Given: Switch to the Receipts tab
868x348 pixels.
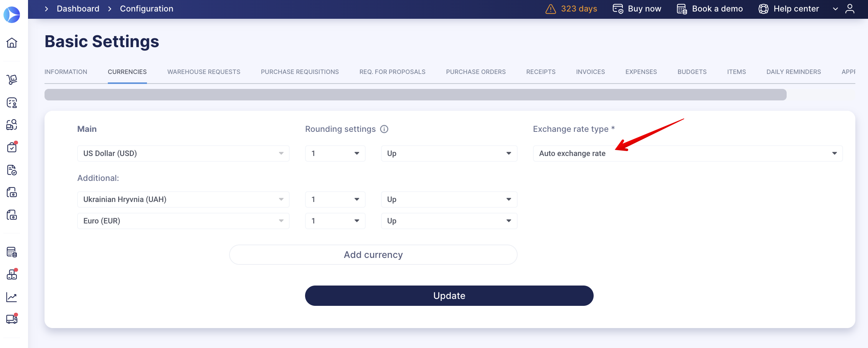Looking at the screenshot, I should pos(541,72).
